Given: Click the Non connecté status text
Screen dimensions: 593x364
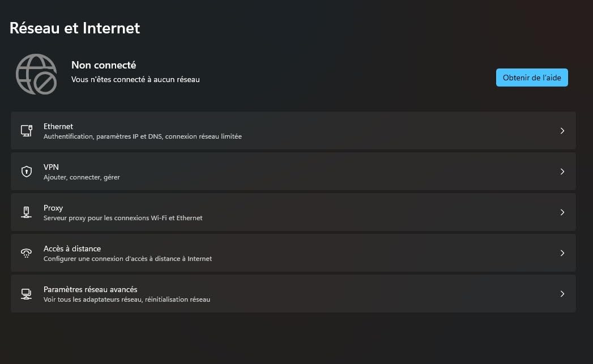Looking at the screenshot, I should (x=104, y=65).
